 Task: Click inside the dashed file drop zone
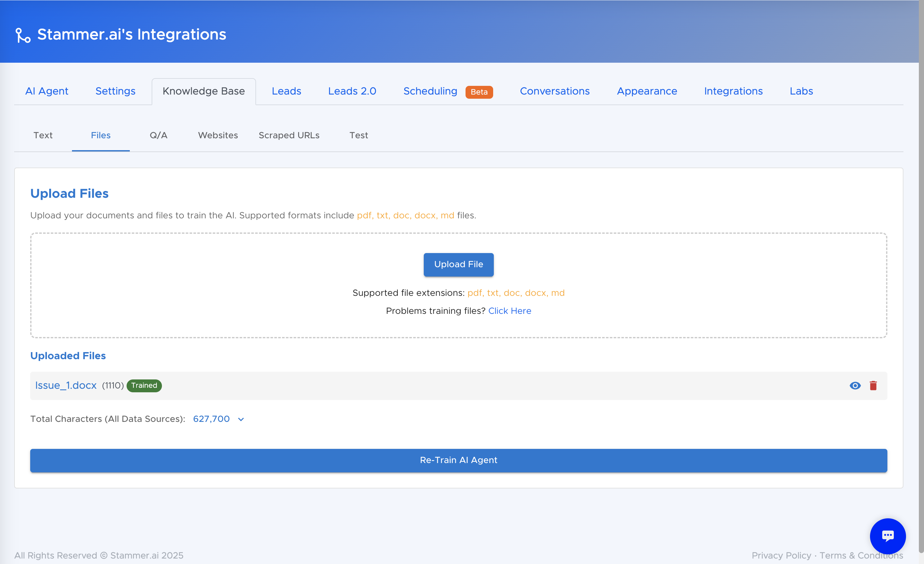458,286
